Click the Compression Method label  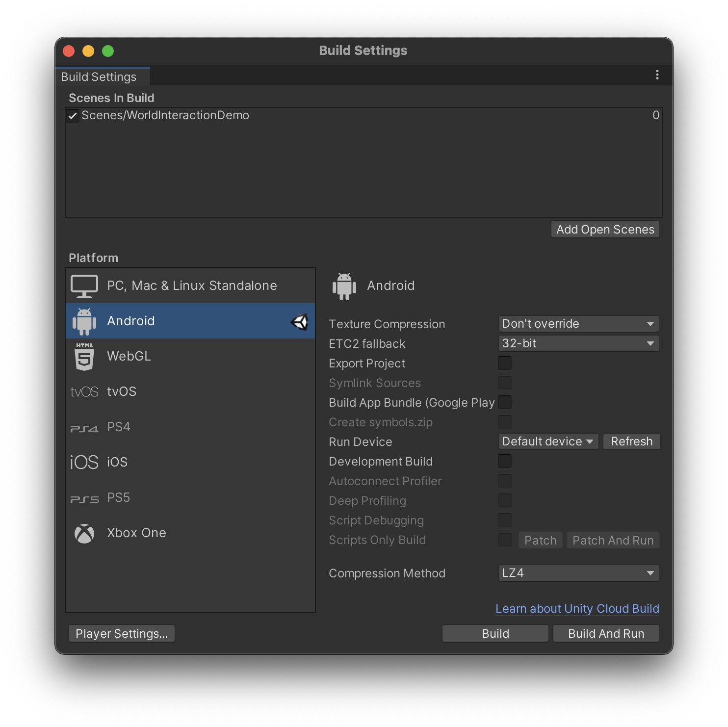(387, 573)
